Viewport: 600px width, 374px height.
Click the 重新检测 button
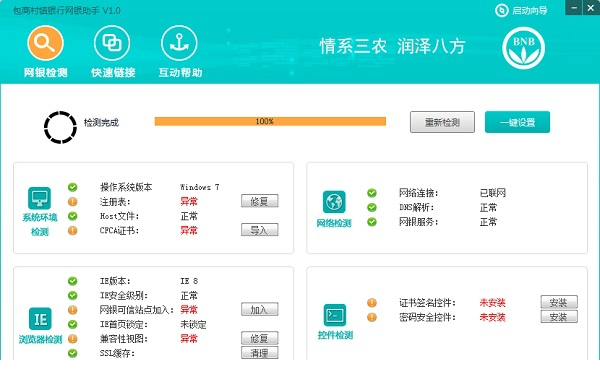(x=442, y=122)
